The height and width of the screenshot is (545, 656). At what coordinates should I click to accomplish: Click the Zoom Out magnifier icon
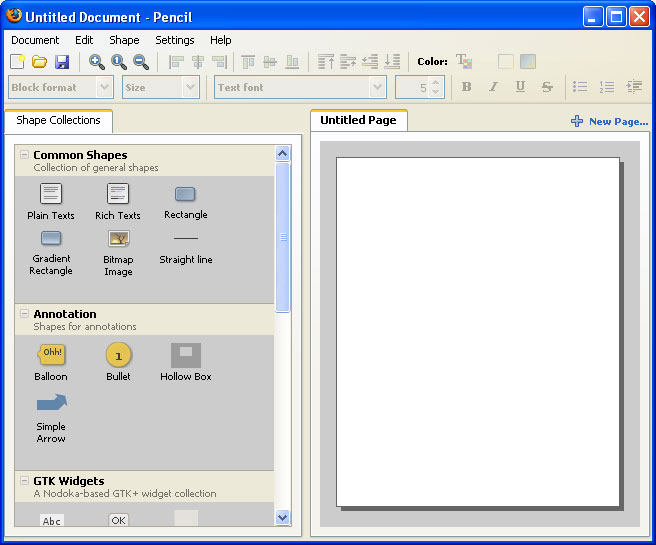pos(141,62)
